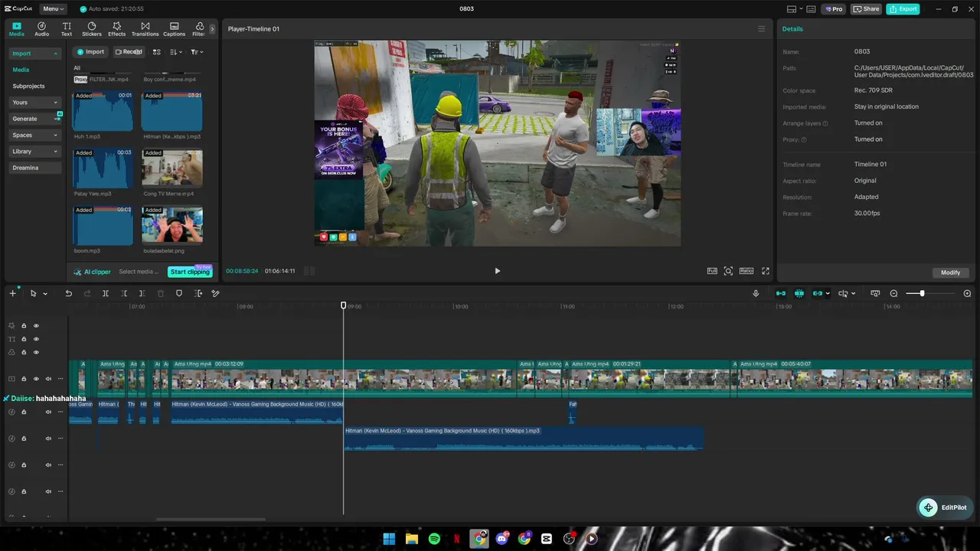Click the Export button
This screenshot has width=980, height=551.
pyautogui.click(x=903, y=9)
